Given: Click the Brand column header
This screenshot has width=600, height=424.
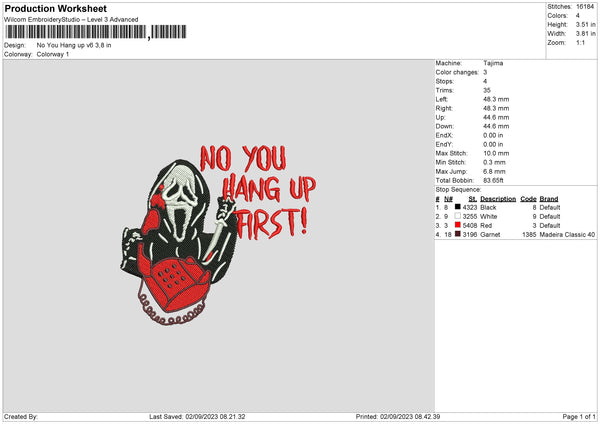Looking at the screenshot, I should point(549,199).
